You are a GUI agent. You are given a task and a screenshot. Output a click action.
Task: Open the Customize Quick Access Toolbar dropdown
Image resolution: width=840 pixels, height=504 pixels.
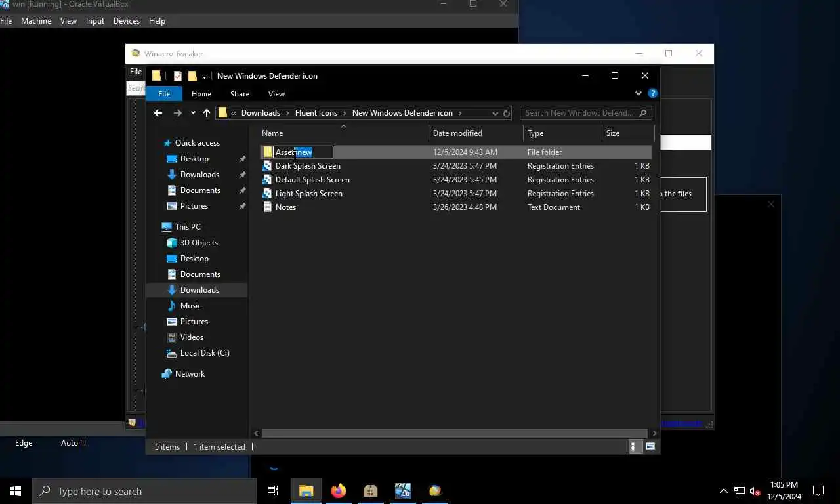(204, 76)
